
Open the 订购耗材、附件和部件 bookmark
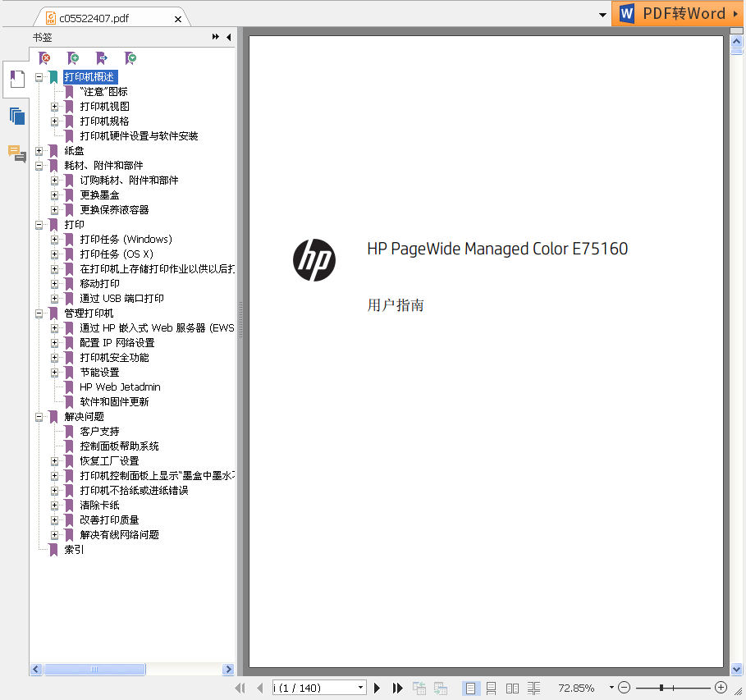click(129, 181)
